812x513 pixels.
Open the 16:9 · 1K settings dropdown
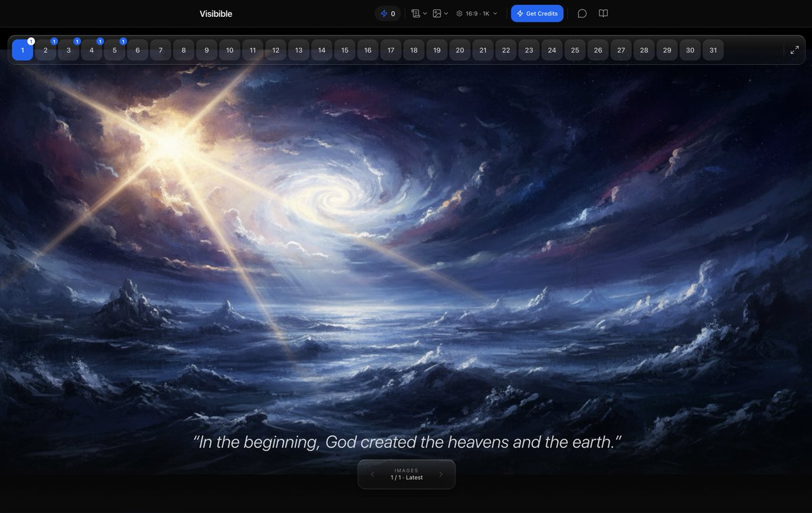[477, 14]
